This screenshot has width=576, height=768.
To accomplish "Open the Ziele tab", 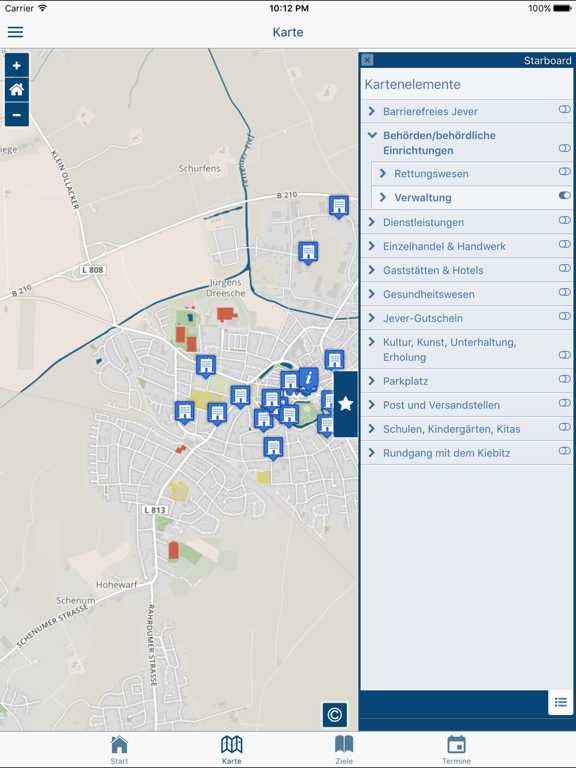I will (x=344, y=749).
